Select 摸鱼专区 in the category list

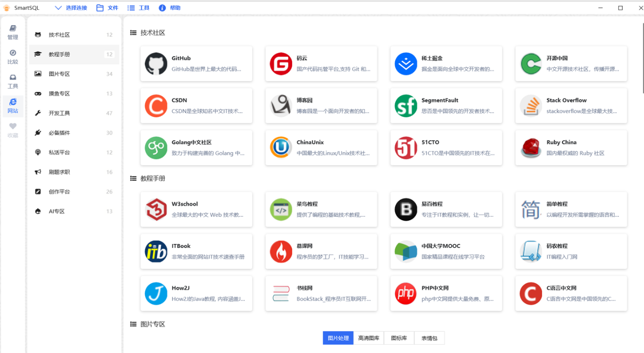[74, 94]
